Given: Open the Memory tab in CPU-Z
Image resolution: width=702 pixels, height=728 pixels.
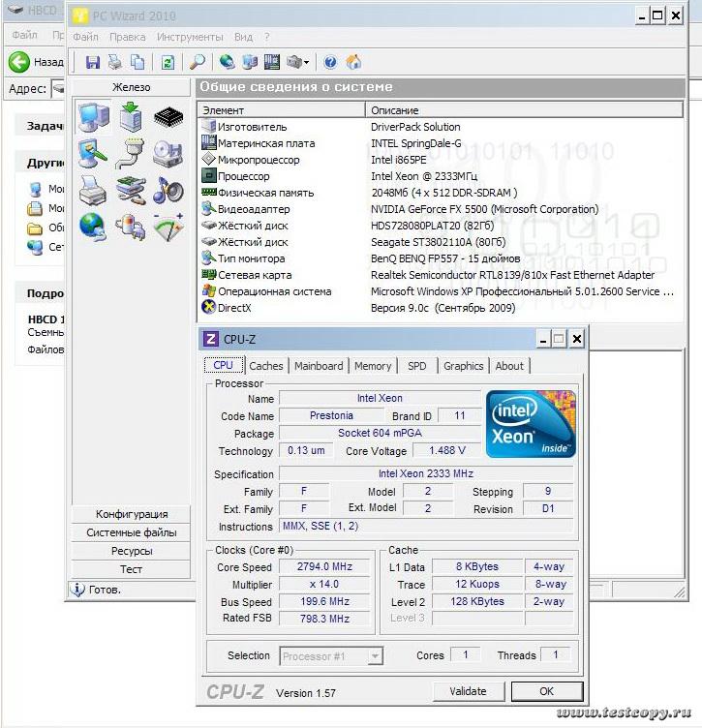Looking at the screenshot, I should pyautogui.click(x=373, y=366).
